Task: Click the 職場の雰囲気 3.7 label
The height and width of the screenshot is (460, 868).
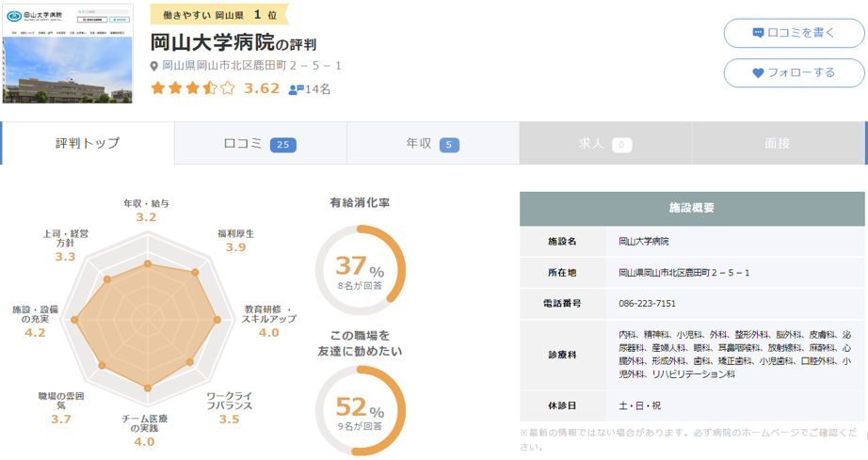Action: pyautogui.click(x=61, y=408)
